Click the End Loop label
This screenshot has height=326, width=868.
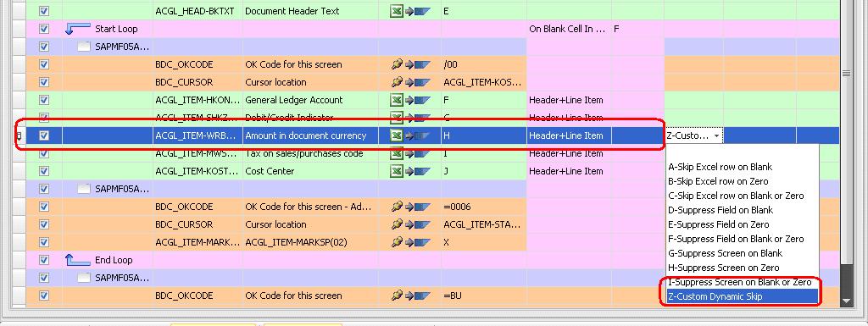[x=114, y=260]
